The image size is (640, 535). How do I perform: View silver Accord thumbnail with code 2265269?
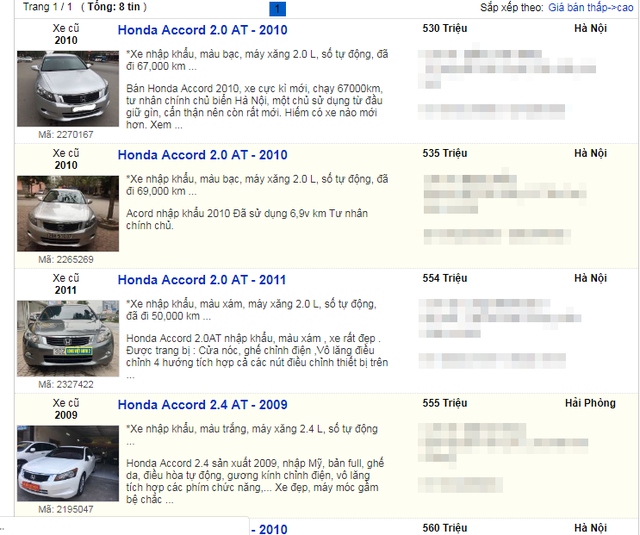pyautogui.click(x=68, y=213)
